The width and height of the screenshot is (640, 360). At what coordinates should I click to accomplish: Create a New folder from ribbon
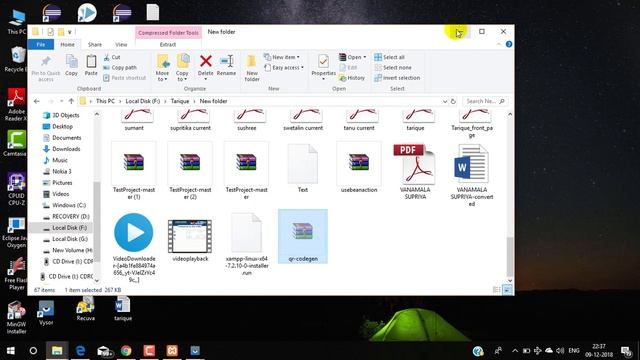tap(252, 68)
